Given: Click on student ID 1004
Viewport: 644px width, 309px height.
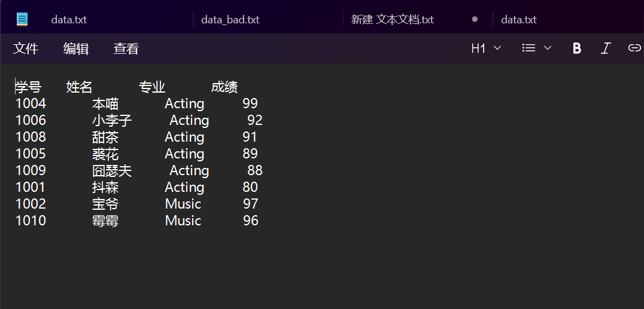Looking at the screenshot, I should pos(31,104).
